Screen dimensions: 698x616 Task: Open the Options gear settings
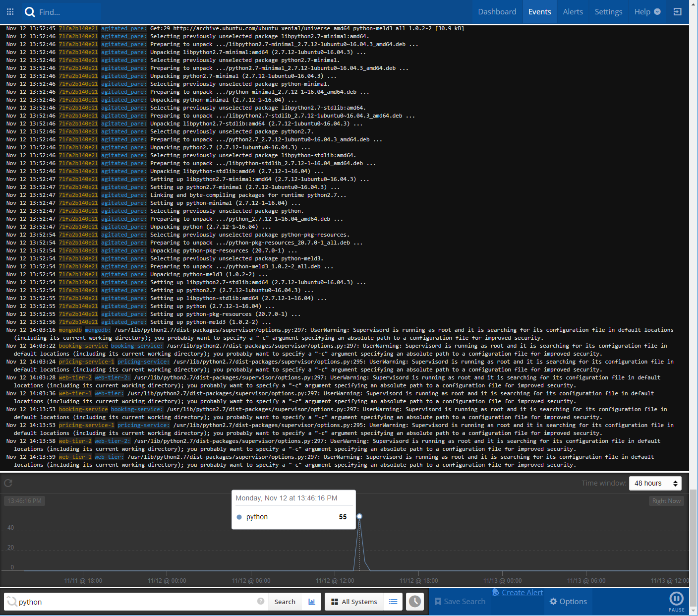click(568, 601)
